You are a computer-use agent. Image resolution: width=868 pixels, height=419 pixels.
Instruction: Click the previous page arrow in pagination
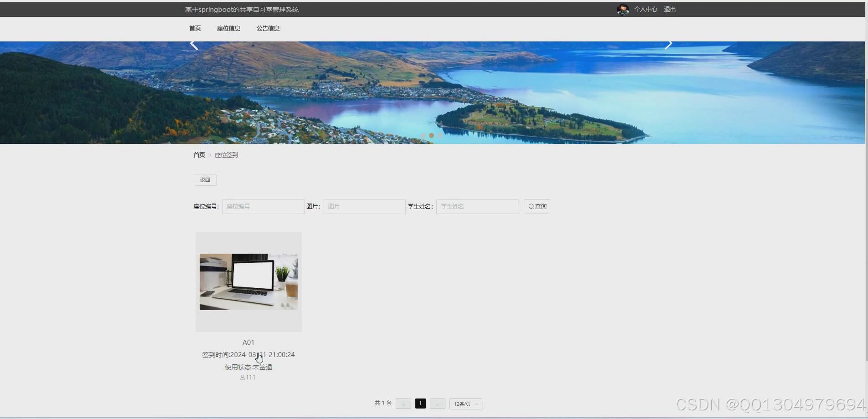point(403,404)
